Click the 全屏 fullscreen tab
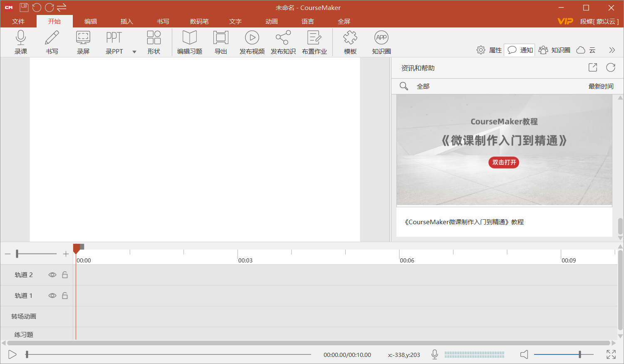The height and width of the screenshot is (364, 624). click(x=344, y=21)
